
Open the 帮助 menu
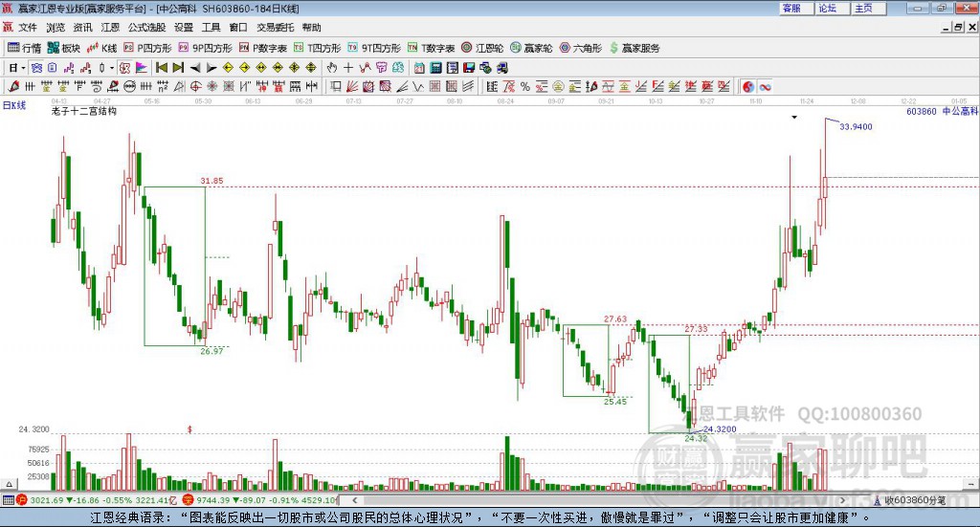pos(311,28)
